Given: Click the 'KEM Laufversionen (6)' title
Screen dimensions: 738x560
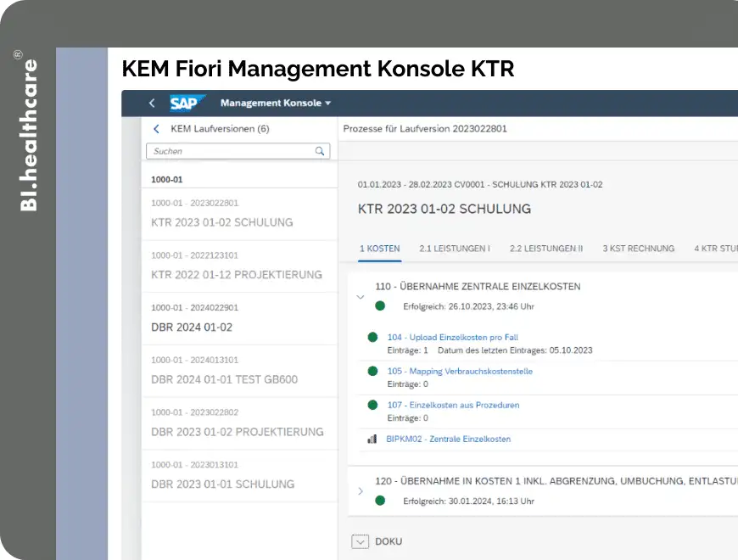Looking at the screenshot, I should pos(220,128).
